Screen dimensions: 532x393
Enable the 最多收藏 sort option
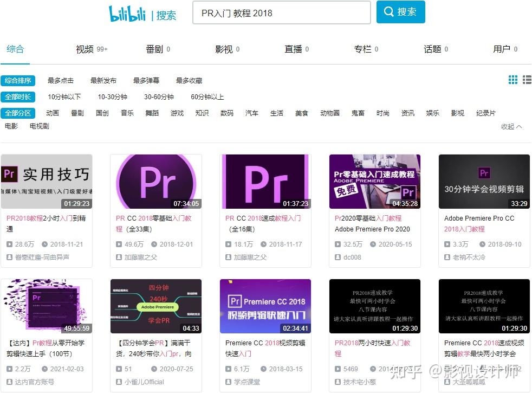coord(189,80)
